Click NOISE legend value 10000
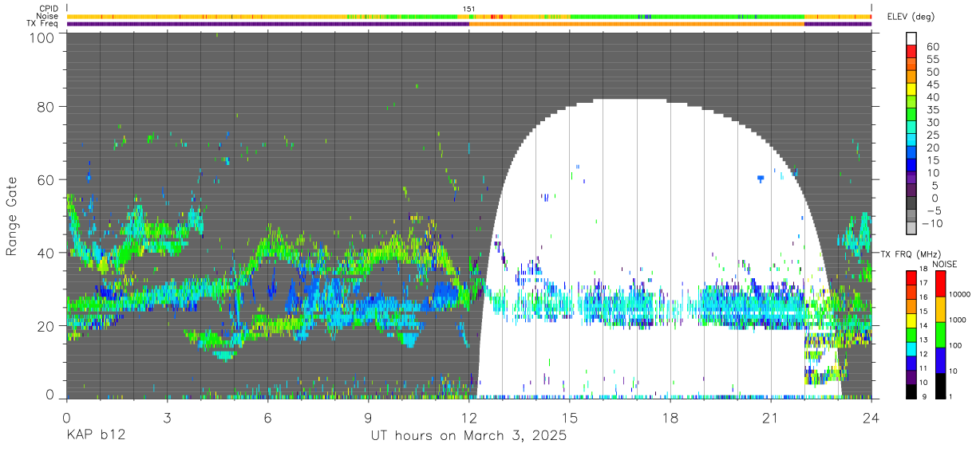The height and width of the screenshot is (452, 980). click(x=959, y=294)
